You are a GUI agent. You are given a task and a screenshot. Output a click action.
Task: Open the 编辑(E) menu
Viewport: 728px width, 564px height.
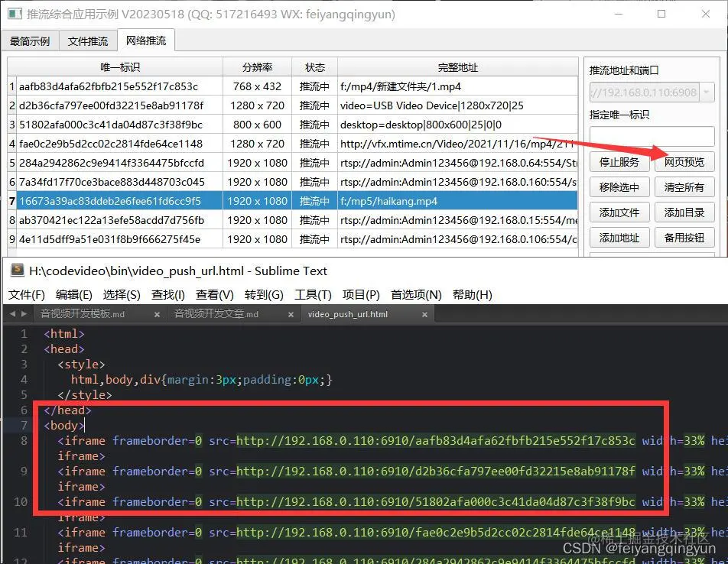(x=74, y=294)
